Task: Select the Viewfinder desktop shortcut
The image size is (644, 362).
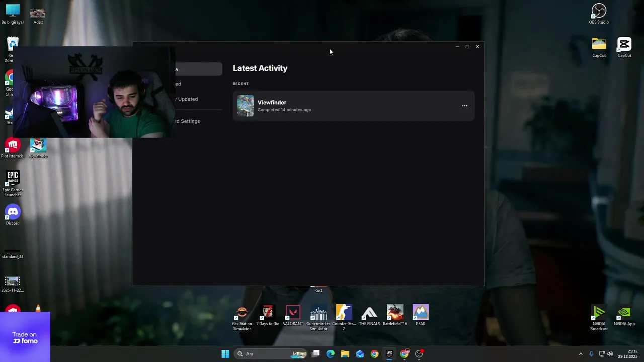Action: [38, 148]
